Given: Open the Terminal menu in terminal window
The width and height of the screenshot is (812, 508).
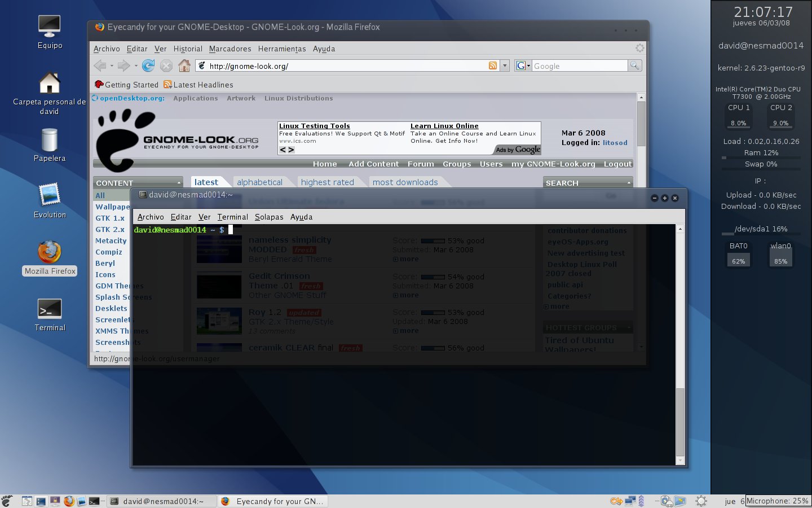Looking at the screenshot, I should 232,217.
